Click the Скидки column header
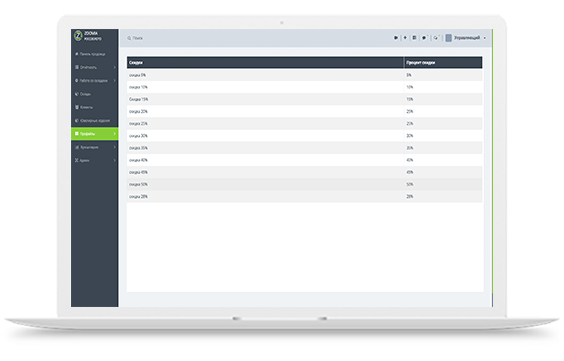Image resolution: width=564 pixels, height=361 pixels. click(265, 63)
